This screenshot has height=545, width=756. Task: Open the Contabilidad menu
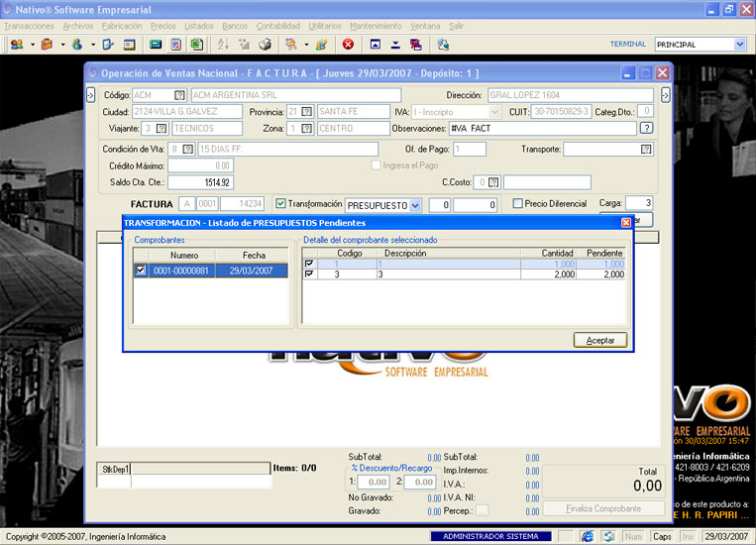tap(277, 26)
